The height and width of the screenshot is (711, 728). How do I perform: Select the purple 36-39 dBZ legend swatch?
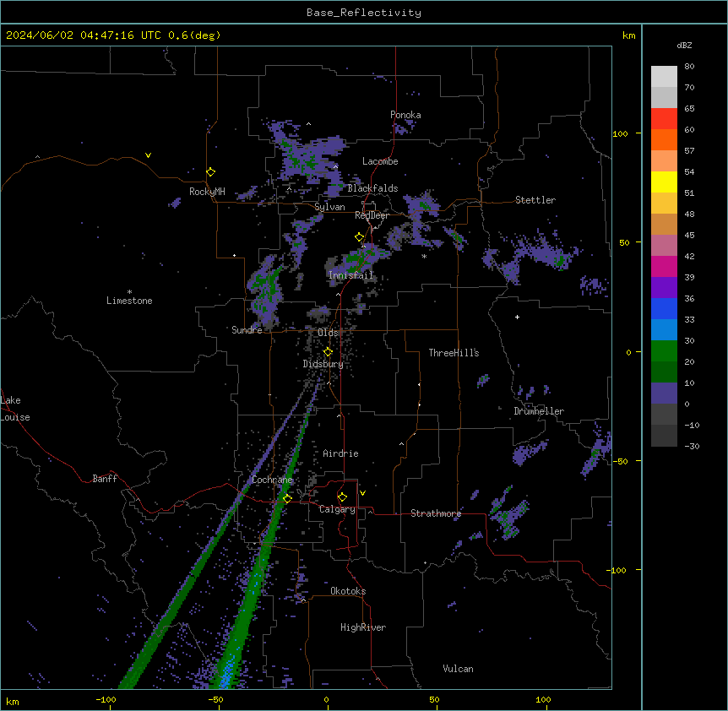click(664, 288)
